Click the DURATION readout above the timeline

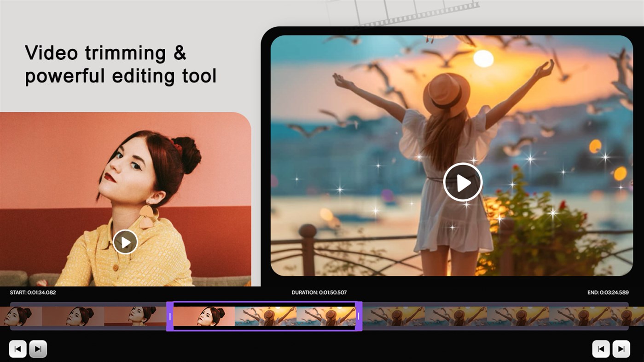tap(319, 292)
